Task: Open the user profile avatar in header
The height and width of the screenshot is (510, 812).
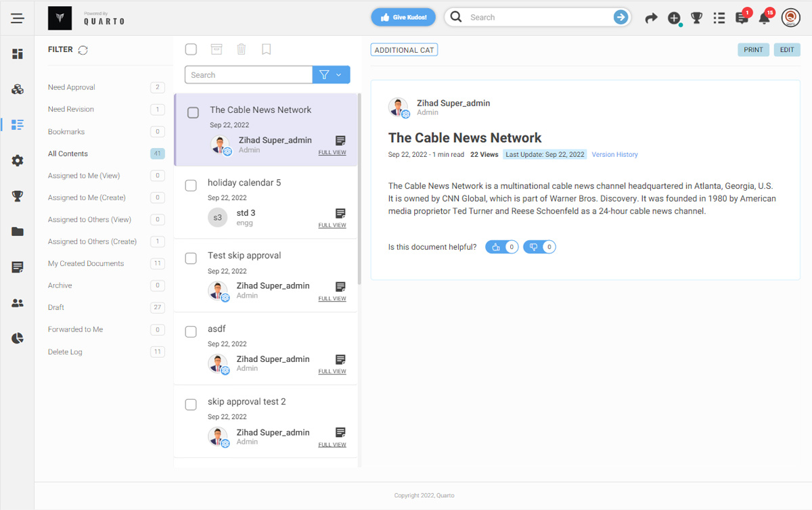Action: coord(790,18)
